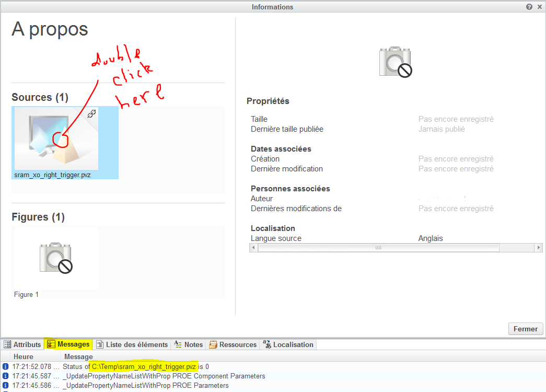546x392 pixels.
Task: Switch to the Localisation tab
Action: [288, 344]
